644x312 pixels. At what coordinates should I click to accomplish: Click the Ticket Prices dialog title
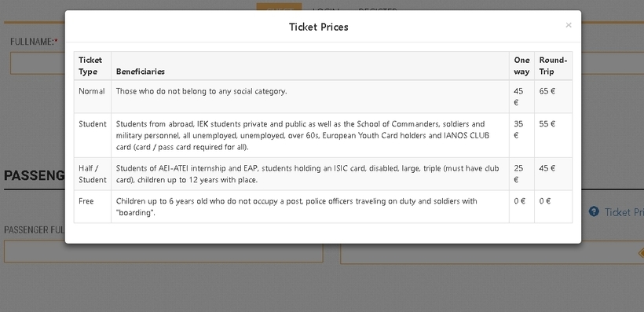(x=319, y=28)
